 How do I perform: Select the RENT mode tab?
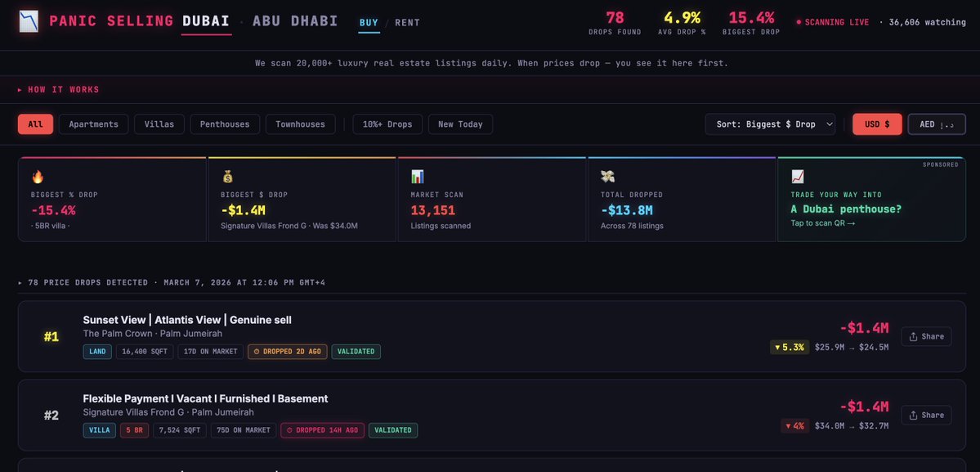coord(408,23)
